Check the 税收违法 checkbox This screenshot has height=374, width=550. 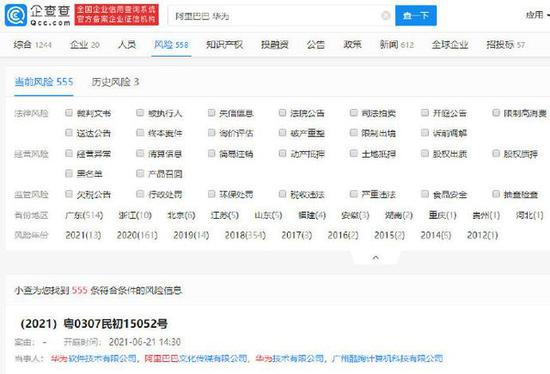(282, 194)
